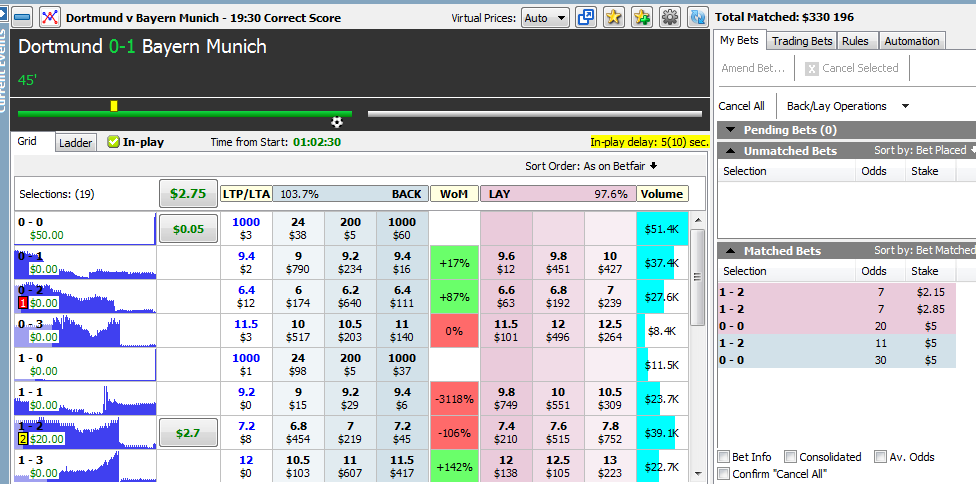The width and height of the screenshot is (976, 484).
Task: Back 1 - 2 at 7.2 for $45
Action: 402,432
